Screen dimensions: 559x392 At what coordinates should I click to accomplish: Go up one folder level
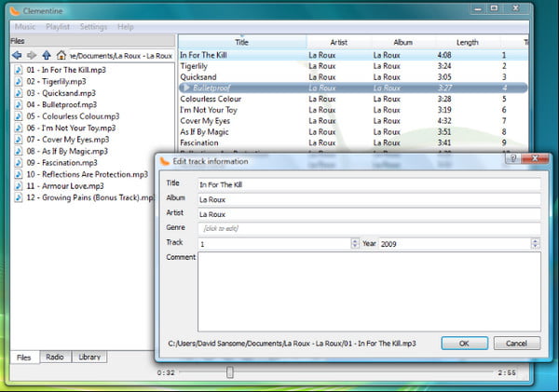[x=47, y=55]
